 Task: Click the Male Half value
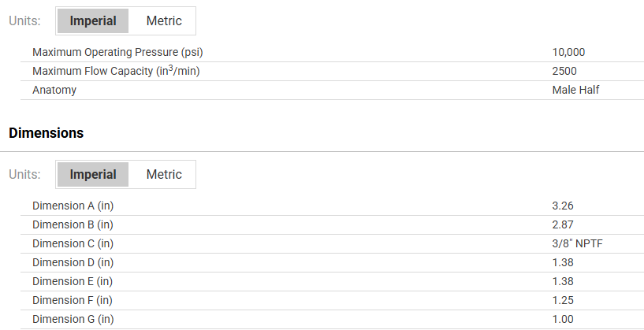tap(575, 90)
